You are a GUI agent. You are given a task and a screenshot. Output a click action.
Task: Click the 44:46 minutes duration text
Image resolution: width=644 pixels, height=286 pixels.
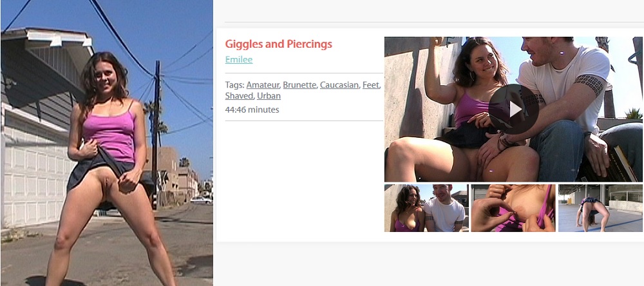252,110
